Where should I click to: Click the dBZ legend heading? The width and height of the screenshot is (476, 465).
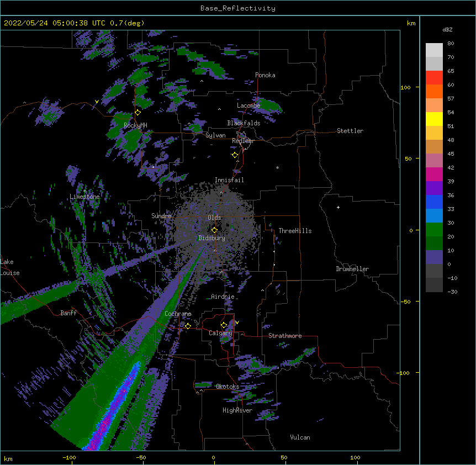point(447,29)
